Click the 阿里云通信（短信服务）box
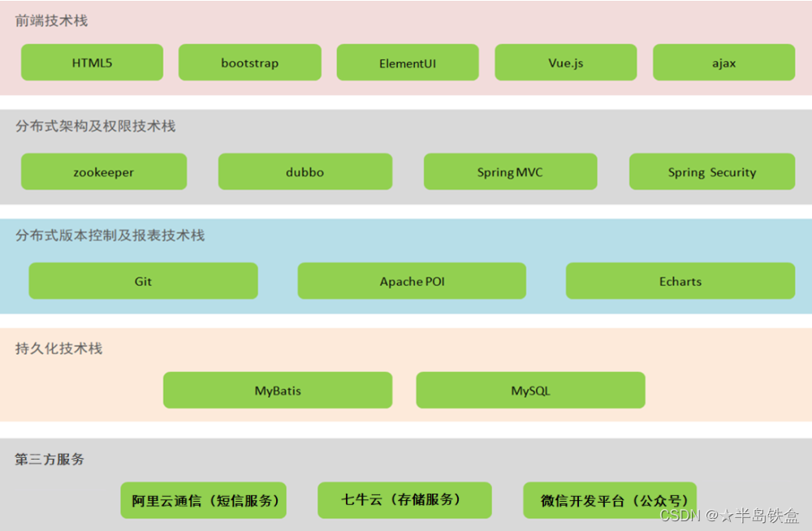This screenshot has width=812, height=531. (x=204, y=500)
